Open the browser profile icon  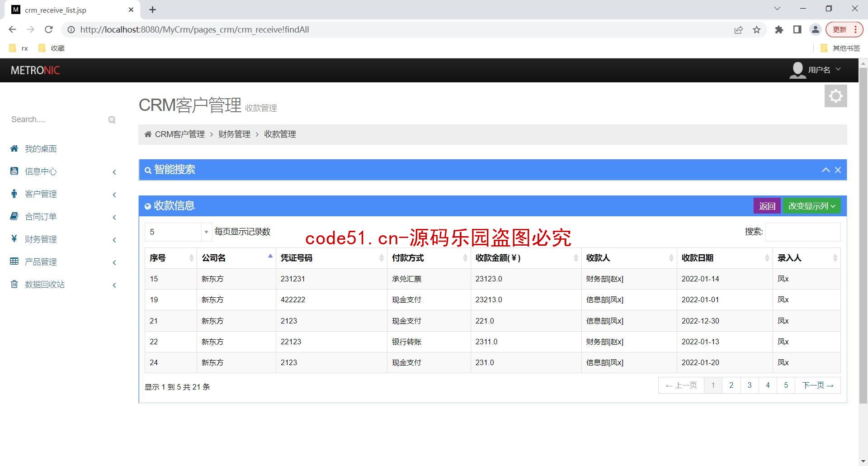pos(815,30)
